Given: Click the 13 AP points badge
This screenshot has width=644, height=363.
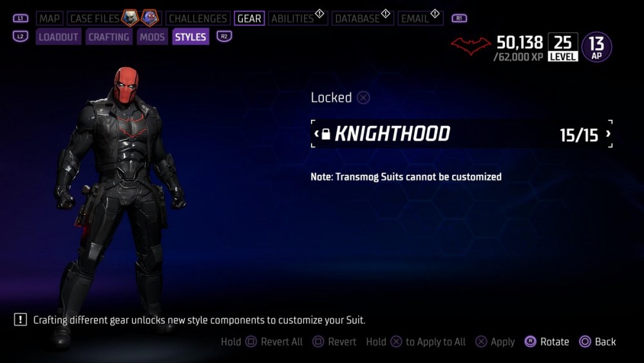Looking at the screenshot, I should 596,47.
